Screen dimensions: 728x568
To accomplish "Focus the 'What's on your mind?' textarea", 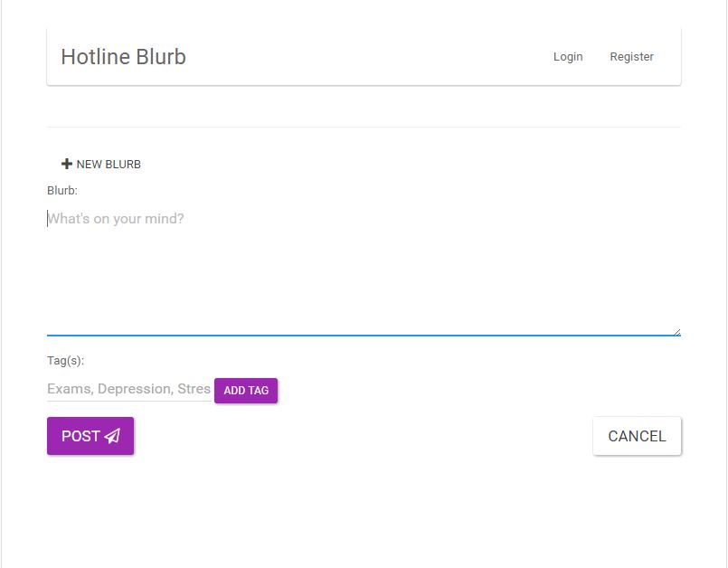I will tap(364, 270).
